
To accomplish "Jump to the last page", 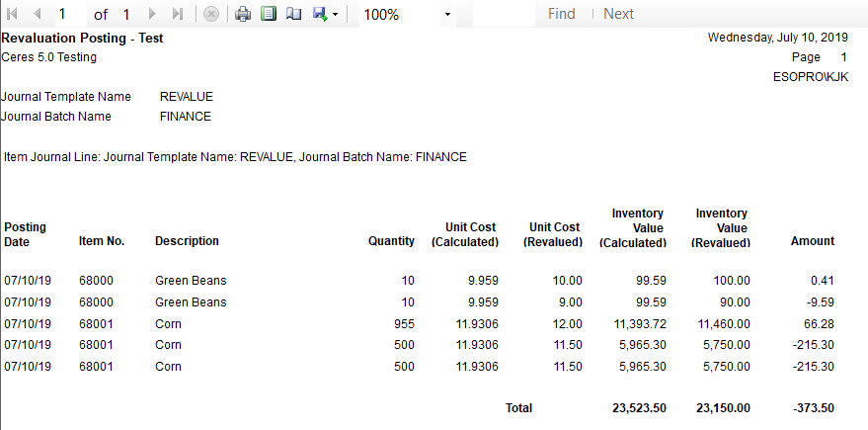I will (x=178, y=14).
